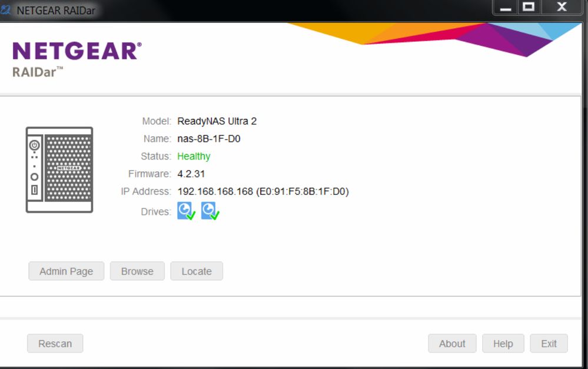The width and height of the screenshot is (588, 369).
Task: Click the Model: field label
Action: coord(157,121)
